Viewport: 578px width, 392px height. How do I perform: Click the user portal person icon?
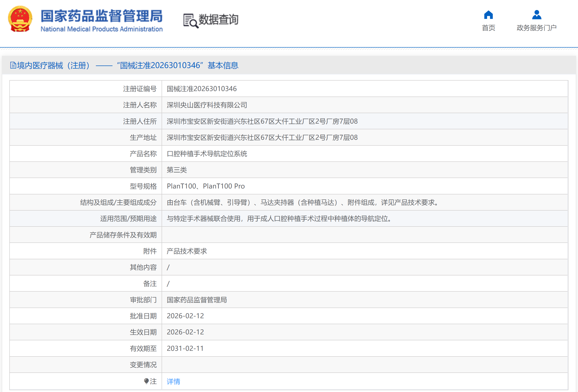537,15
